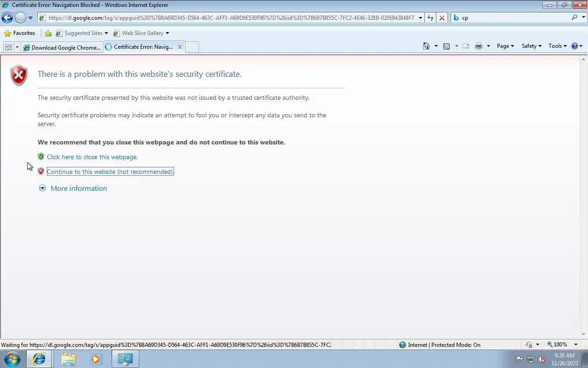The image size is (588, 368).
Task: Click green shield icon beside close link
Action: 41,156
